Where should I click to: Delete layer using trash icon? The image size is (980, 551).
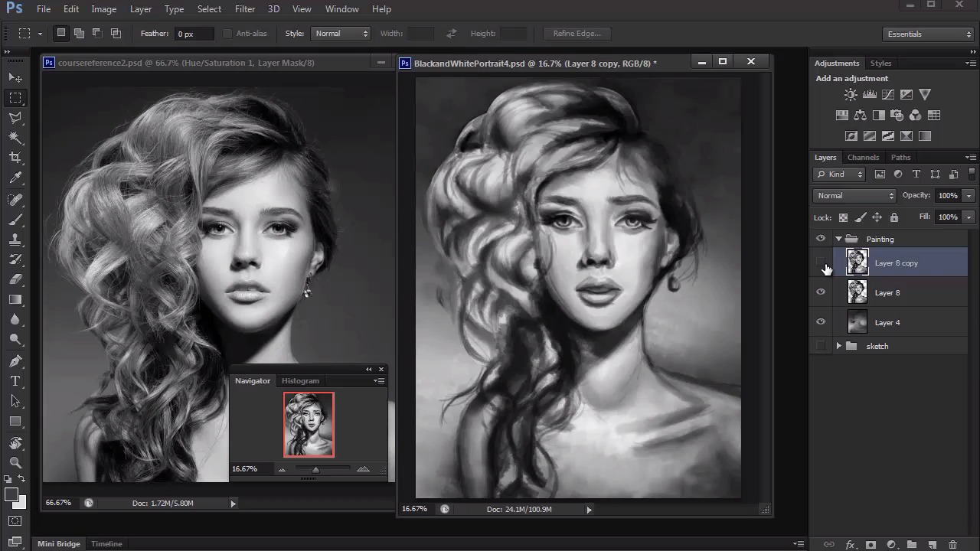[952, 545]
